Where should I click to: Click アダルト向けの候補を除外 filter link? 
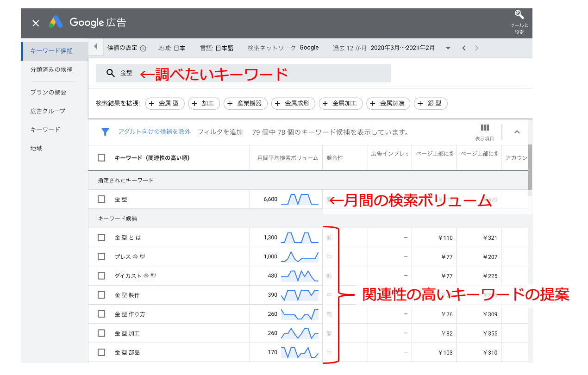tap(154, 132)
